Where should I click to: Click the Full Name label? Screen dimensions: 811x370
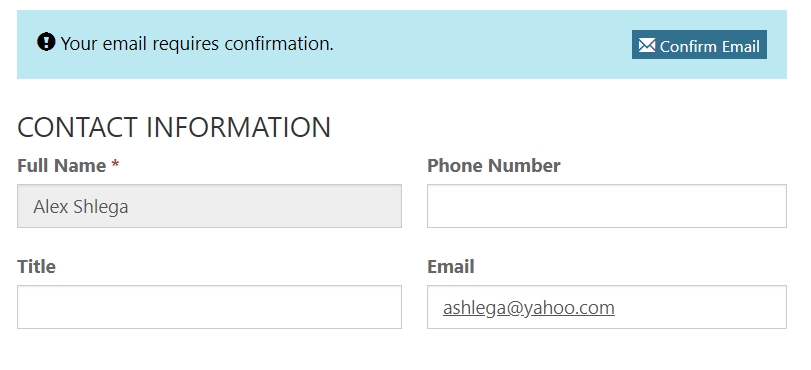point(62,166)
